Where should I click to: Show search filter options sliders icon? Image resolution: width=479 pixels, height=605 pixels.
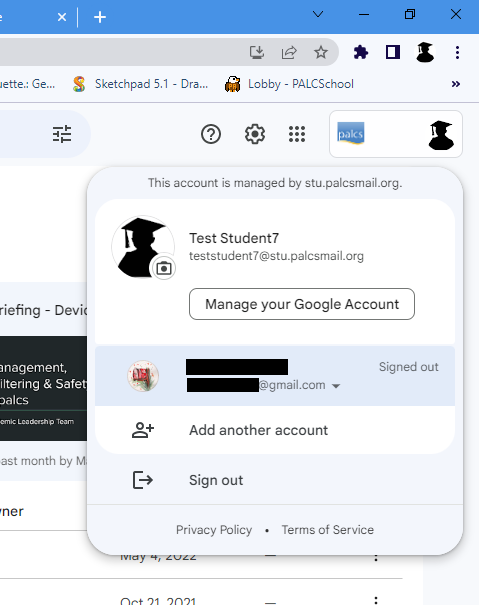tap(62, 134)
